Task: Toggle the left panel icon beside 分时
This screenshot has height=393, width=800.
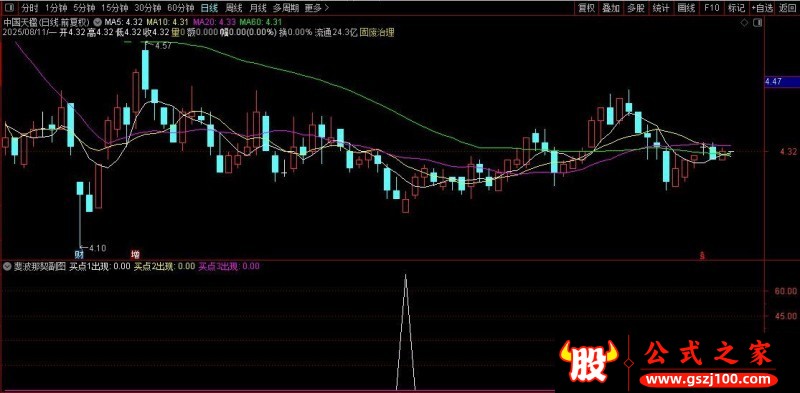Action: pyautogui.click(x=11, y=8)
